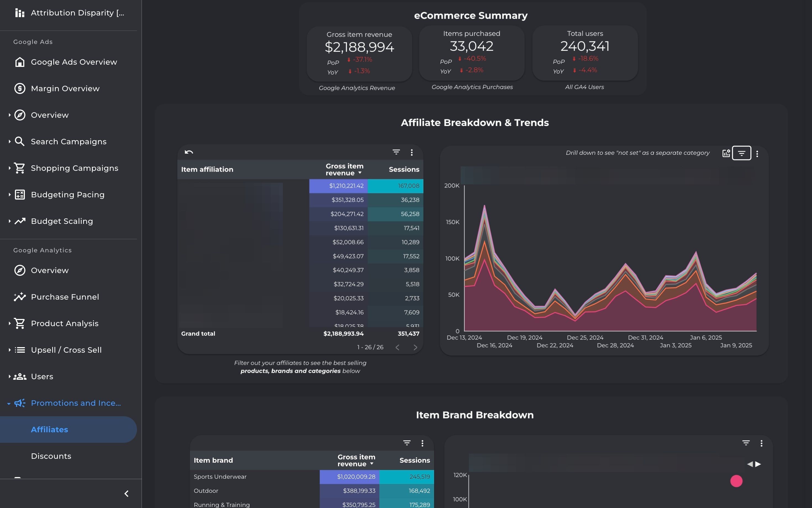Open the affiliation table three-dot menu
812x508 pixels.
(412, 153)
